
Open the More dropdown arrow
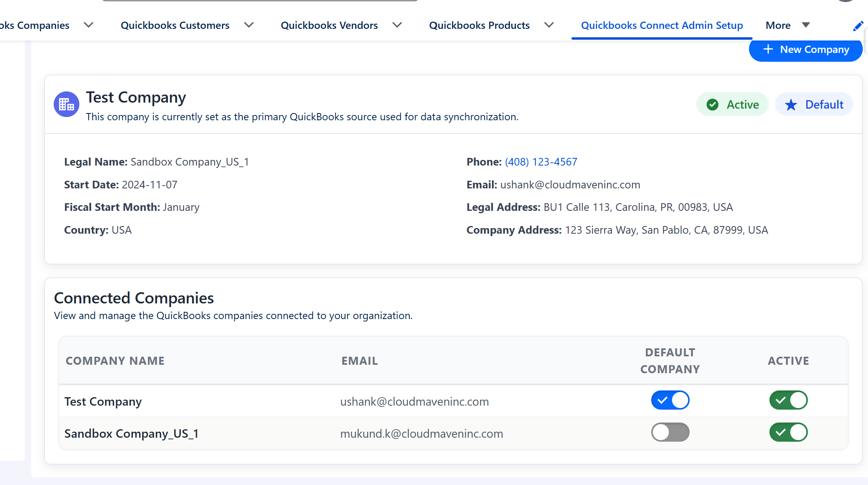click(x=806, y=25)
